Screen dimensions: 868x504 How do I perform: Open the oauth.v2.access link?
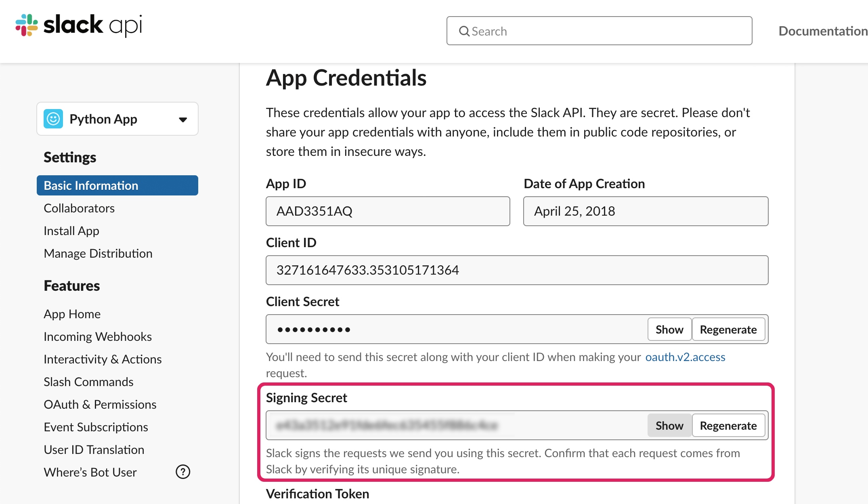click(685, 357)
